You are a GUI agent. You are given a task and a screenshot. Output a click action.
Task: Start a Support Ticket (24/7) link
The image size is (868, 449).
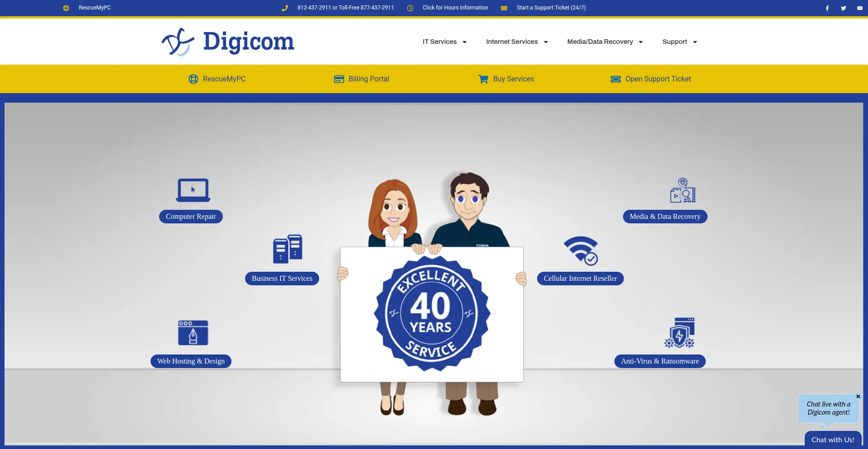[551, 8]
